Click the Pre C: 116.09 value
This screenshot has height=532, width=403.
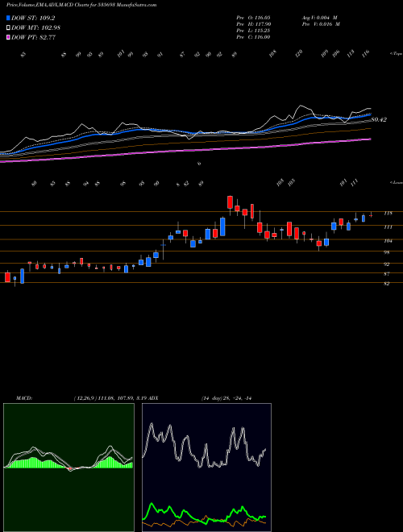click(253, 37)
